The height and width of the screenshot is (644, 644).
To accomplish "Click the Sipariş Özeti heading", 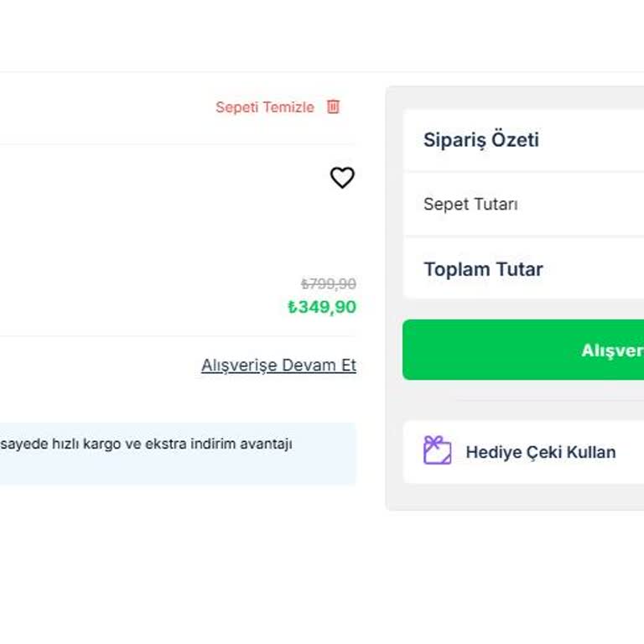I will (x=480, y=140).
